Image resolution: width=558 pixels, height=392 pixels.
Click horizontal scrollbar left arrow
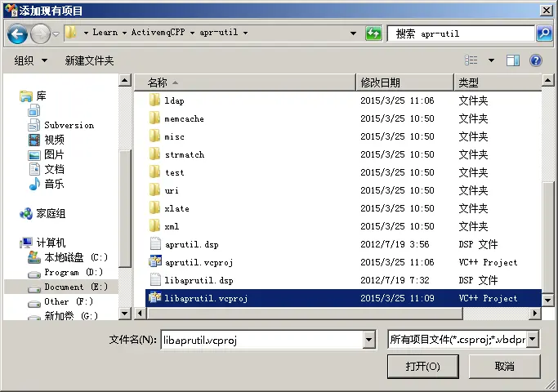(x=140, y=314)
